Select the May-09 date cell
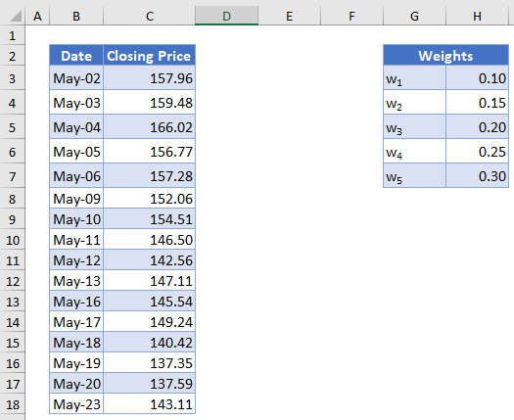Image resolution: width=514 pixels, height=420 pixels. (76, 198)
